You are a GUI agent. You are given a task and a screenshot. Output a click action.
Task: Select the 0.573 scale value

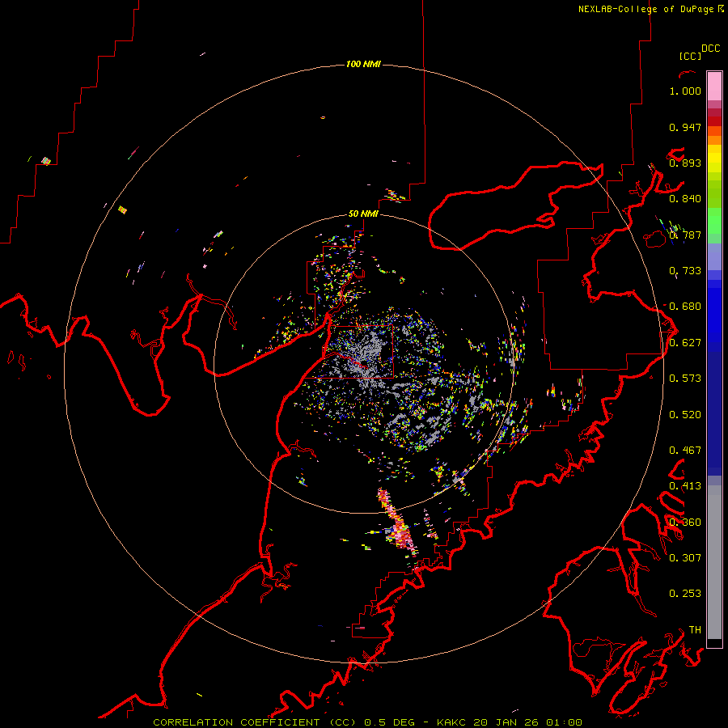tap(685, 379)
